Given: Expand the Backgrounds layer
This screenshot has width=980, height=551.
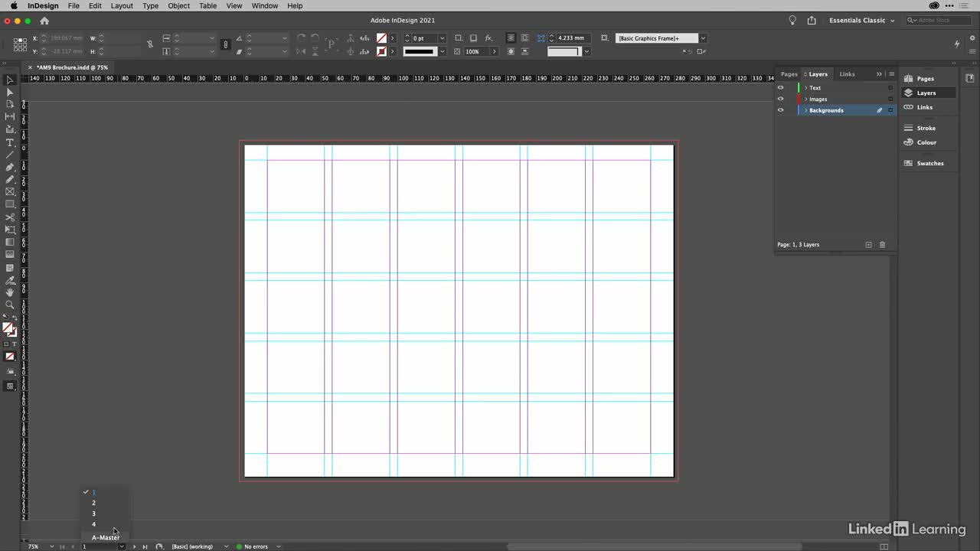Looking at the screenshot, I should (806, 110).
